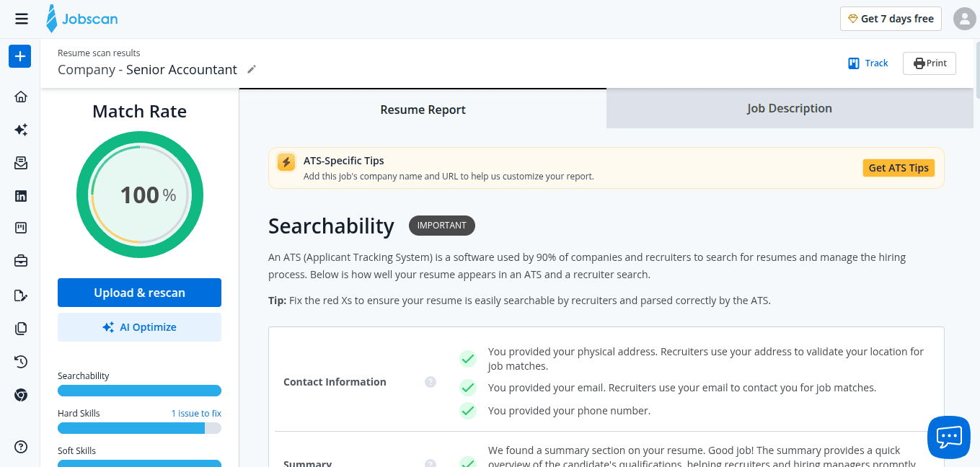Click the 'You provided your phone number.' text
This screenshot has width=980, height=467.
569,411
